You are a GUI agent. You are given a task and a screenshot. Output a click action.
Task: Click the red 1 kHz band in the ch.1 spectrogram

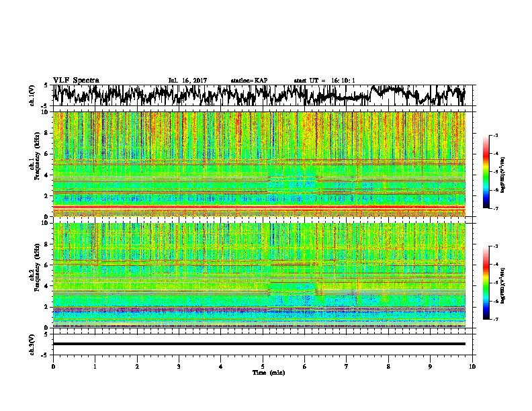point(259,207)
